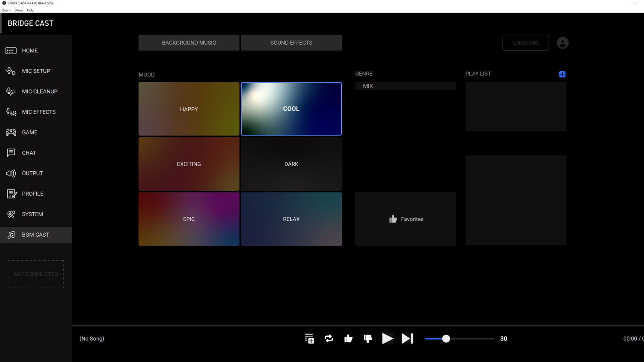
Task: Open the MIC SETUP page
Action: pos(36,71)
